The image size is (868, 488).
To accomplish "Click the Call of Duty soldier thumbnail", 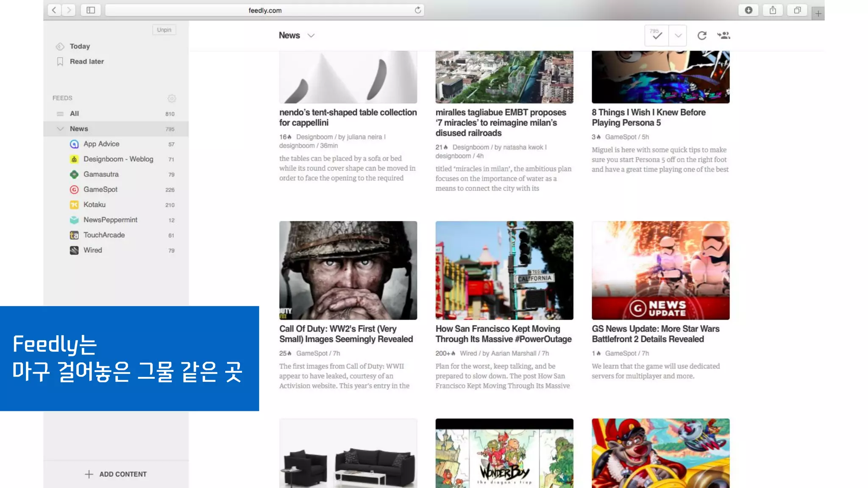I will click(348, 270).
